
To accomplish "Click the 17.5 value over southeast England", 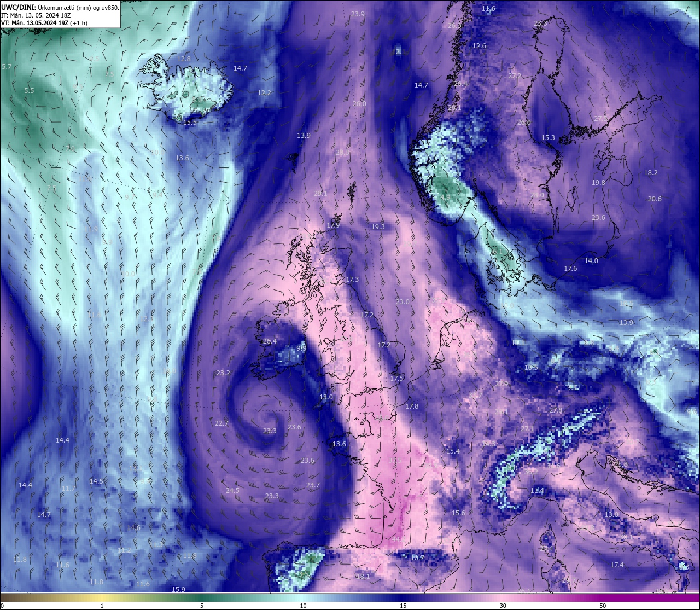I will [396, 379].
